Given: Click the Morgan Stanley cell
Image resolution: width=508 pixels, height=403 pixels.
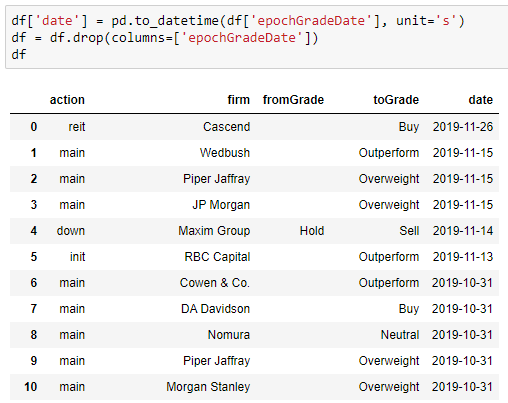Looking at the screenshot, I should 208,387.
